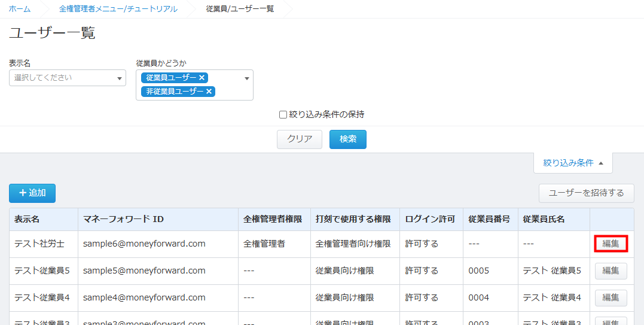
Task: Select sample6@moneyforward.com cell
Action: 144,244
